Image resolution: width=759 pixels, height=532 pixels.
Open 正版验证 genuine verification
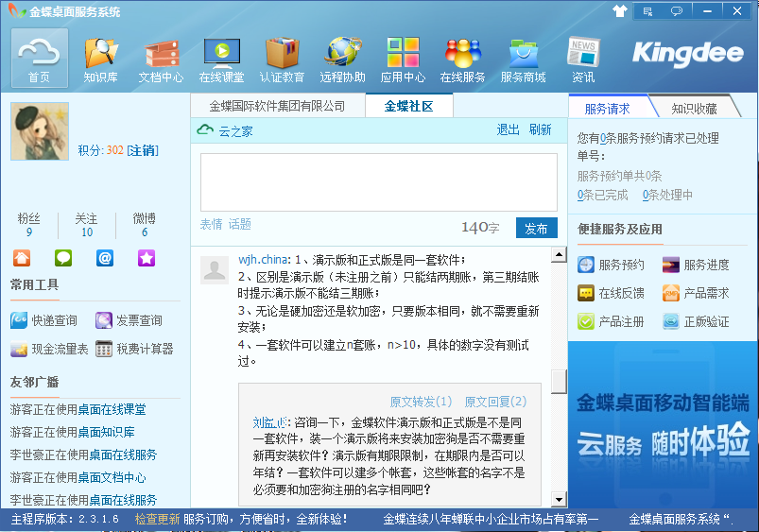point(696,321)
